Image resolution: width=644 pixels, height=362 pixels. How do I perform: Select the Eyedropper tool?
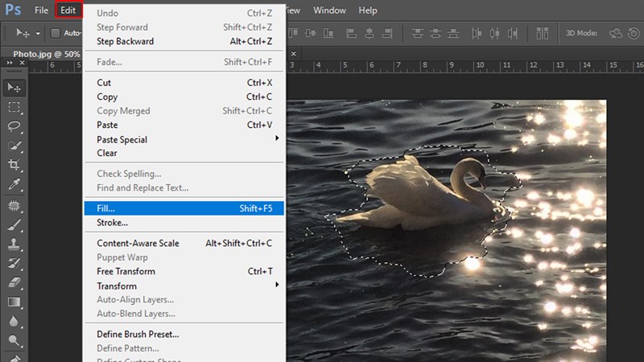point(14,185)
